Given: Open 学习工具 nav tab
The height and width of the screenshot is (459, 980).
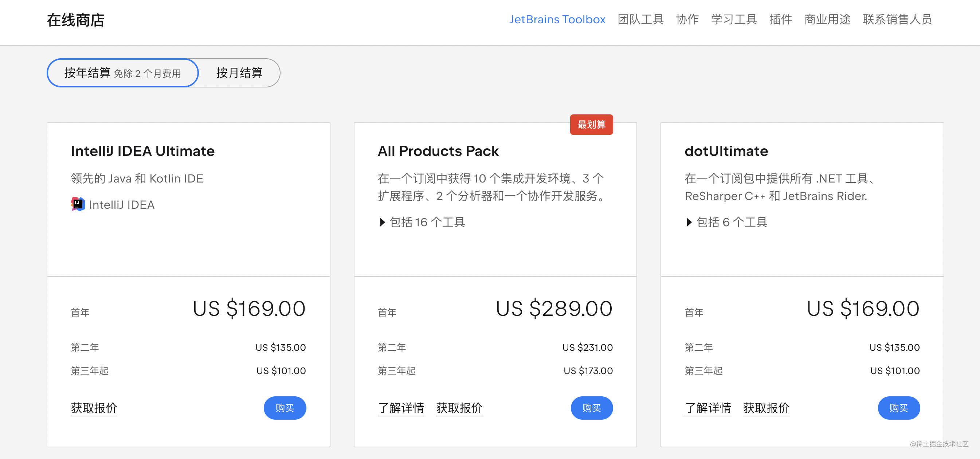Looking at the screenshot, I should pyautogui.click(x=734, y=19).
